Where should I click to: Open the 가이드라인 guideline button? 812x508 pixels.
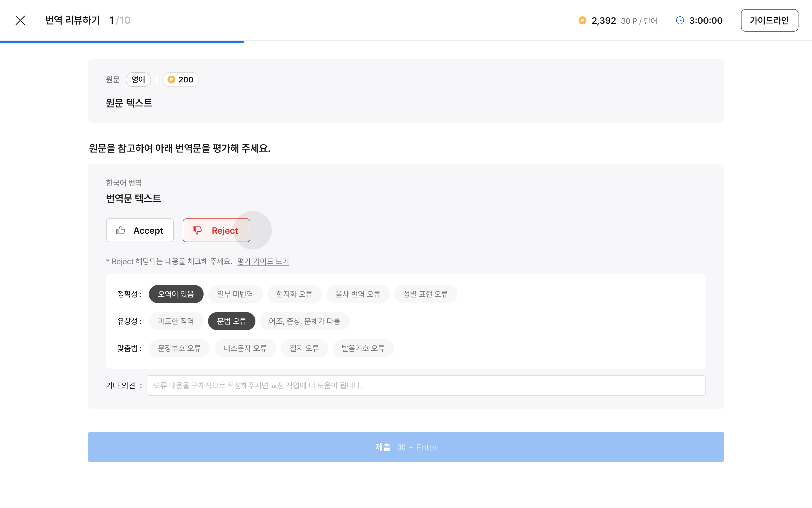(x=769, y=20)
